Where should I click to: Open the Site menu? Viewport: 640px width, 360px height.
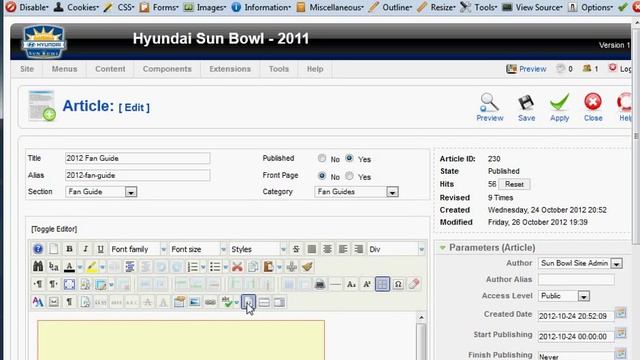(27, 69)
